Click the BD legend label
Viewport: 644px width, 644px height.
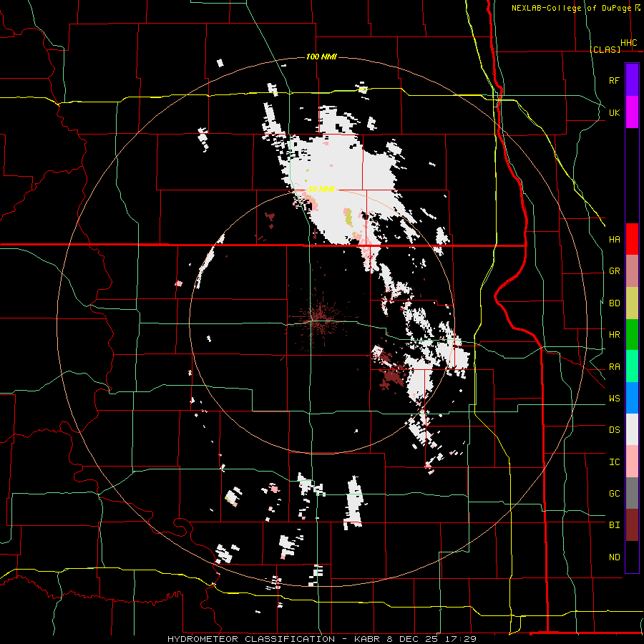pos(614,303)
